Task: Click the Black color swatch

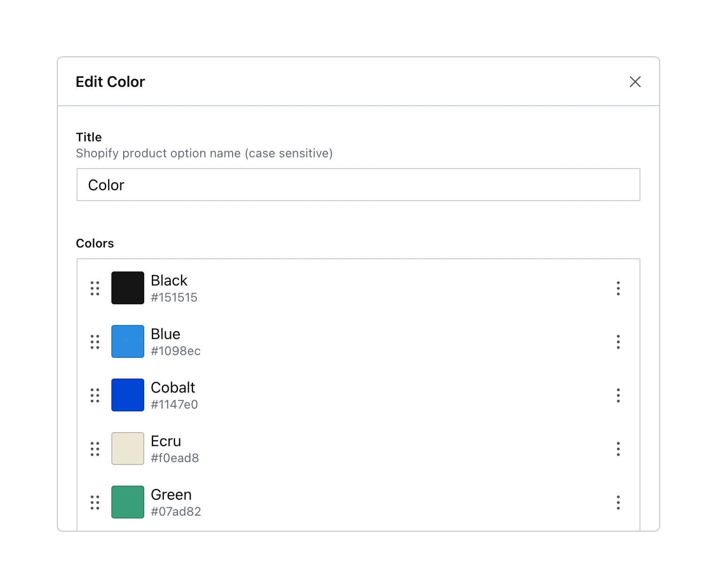Action: click(x=128, y=288)
